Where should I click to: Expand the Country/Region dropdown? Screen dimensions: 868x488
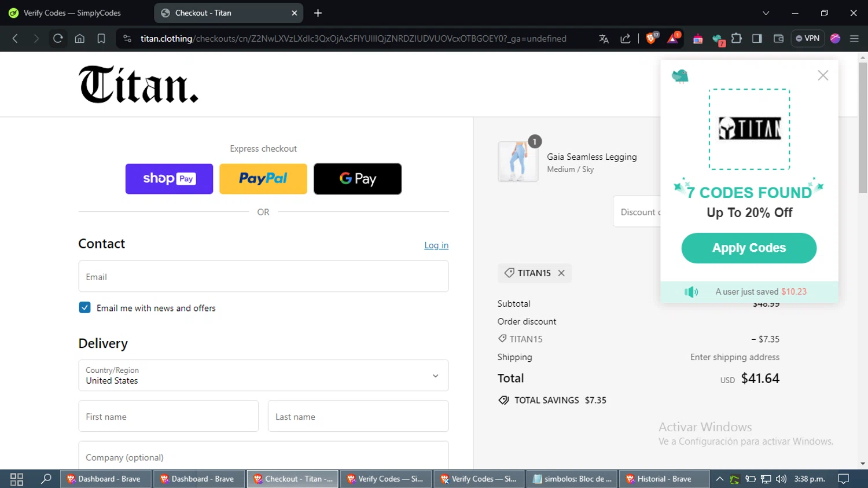(263, 376)
